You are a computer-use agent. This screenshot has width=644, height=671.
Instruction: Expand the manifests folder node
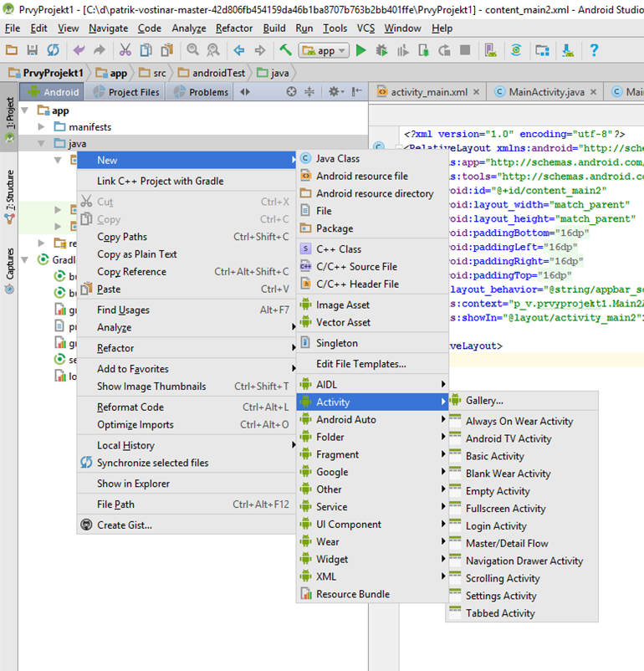point(41,126)
